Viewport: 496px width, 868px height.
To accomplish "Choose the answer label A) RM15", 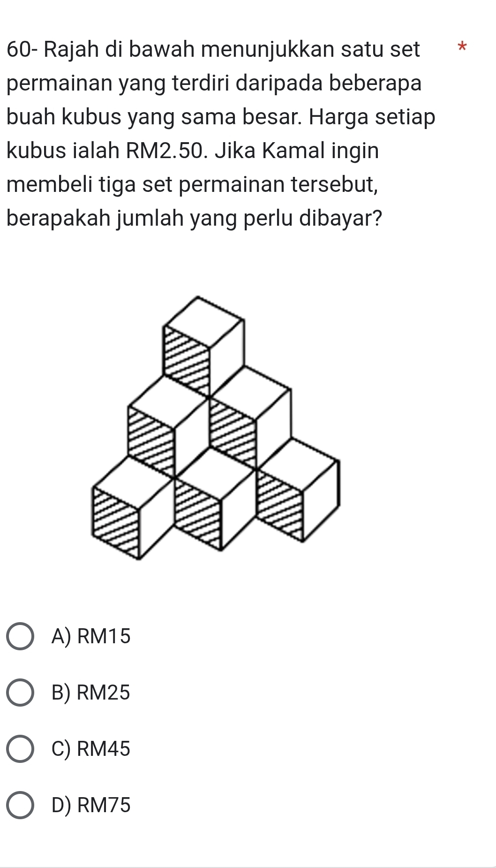I will click(91, 637).
